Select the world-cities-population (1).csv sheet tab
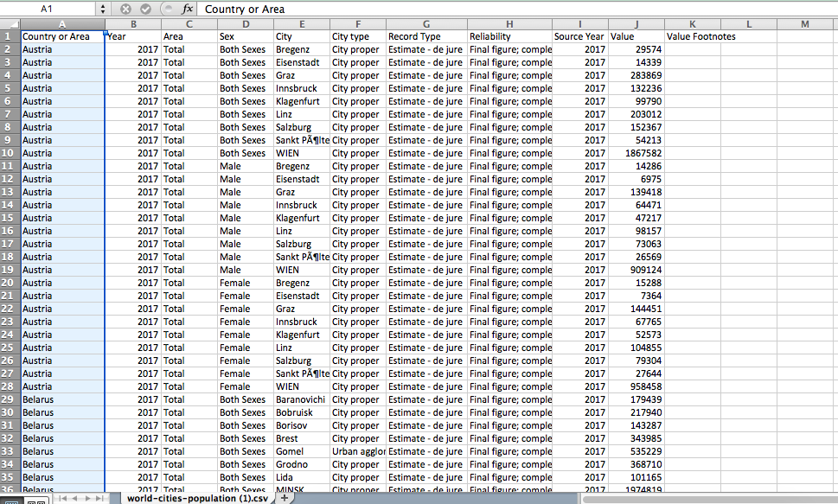This screenshot has width=838, height=504. (x=197, y=499)
